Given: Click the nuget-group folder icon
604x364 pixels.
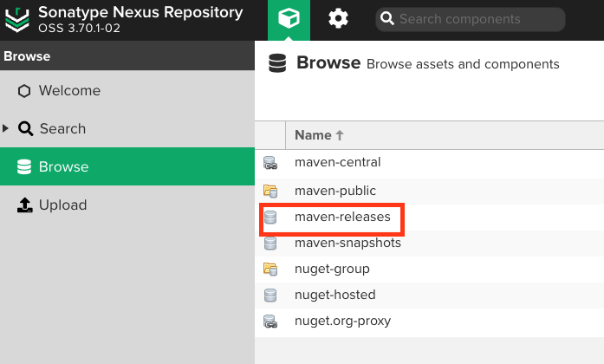Looking at the screenshot, I should (x=270, y=269).
